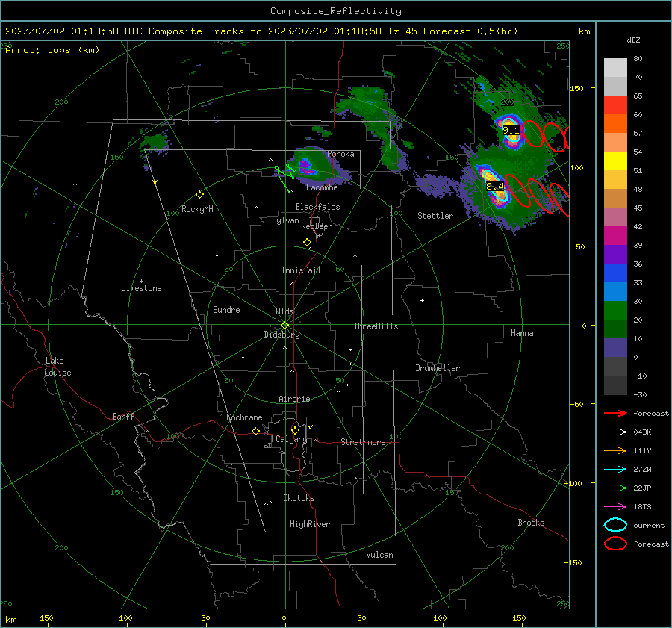Click the red forecast ellipse legend symbol
Viewport: 672px width, 628px height.
[x=615, y=544]
